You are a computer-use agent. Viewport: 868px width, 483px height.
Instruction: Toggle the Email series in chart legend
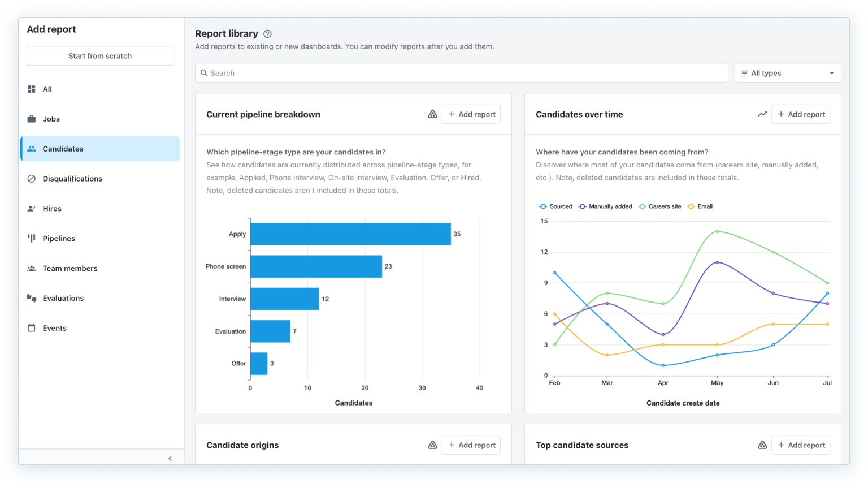(700, 206)
